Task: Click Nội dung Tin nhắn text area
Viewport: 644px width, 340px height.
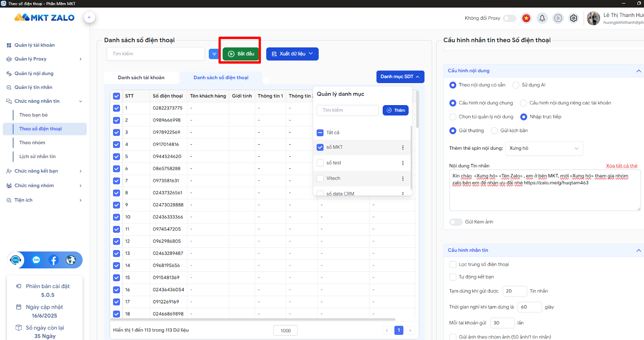Action: 545,190
